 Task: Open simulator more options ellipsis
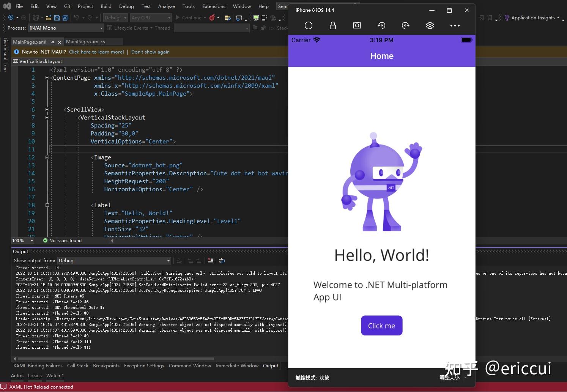pos(455,25)
